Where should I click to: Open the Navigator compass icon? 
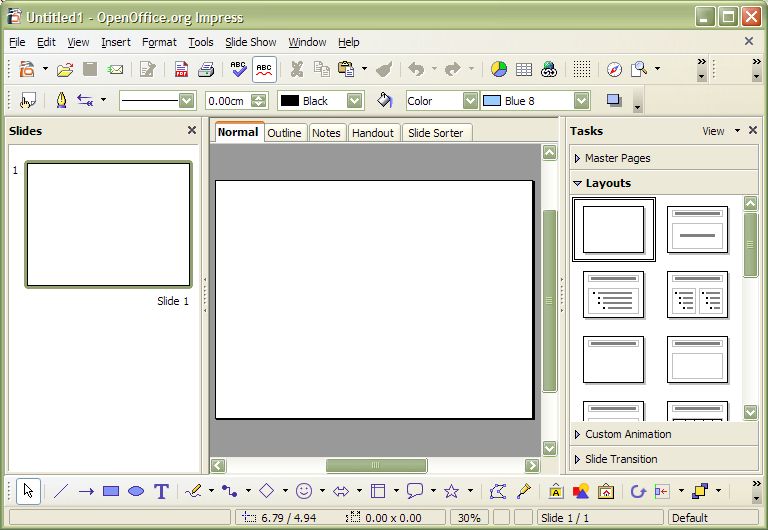[x=614, y=69]
